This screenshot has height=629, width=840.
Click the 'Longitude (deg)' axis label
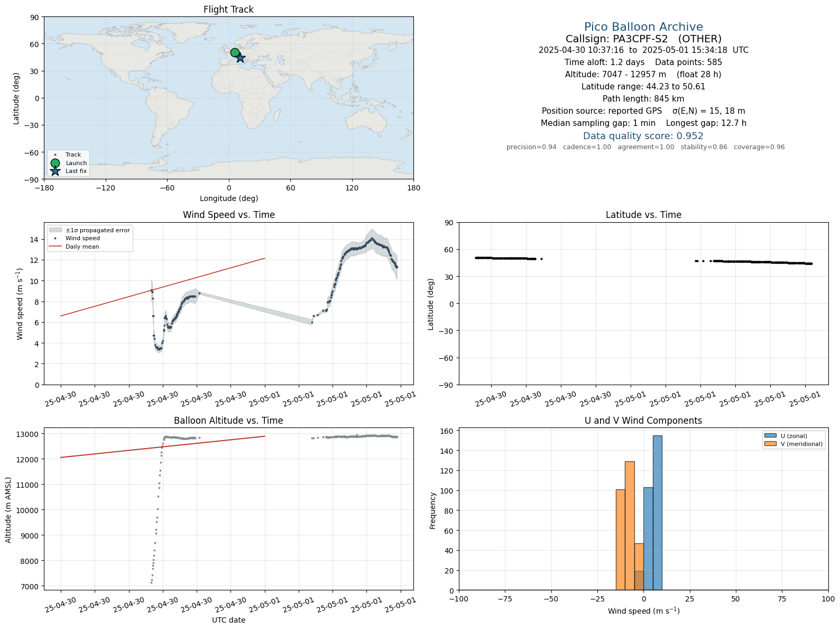[x=229, y=198]
